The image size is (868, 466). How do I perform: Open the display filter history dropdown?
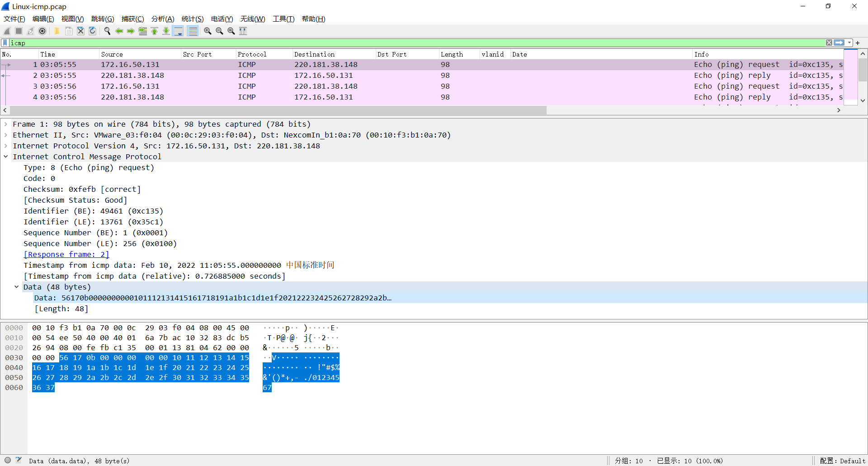(x=849, y=43)
